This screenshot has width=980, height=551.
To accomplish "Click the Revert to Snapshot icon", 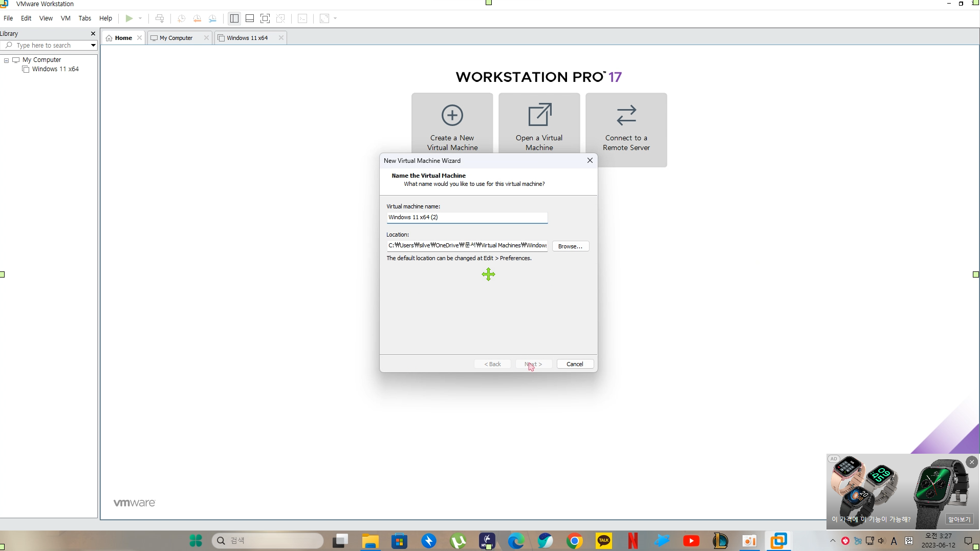I will pyautogui.click(x=197, y=18).
